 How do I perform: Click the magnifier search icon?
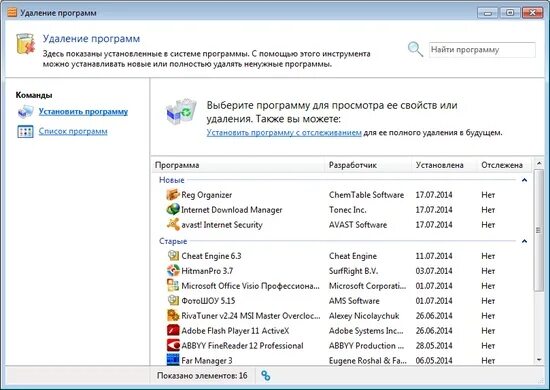click(x=415, y=49)
